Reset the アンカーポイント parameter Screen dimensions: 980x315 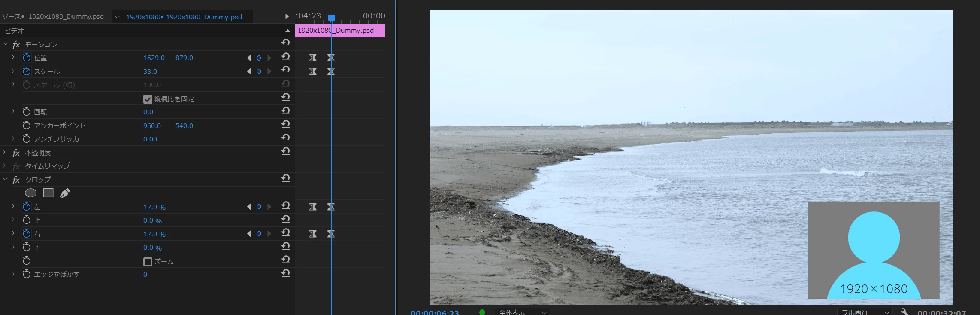[x=285, y=124]
